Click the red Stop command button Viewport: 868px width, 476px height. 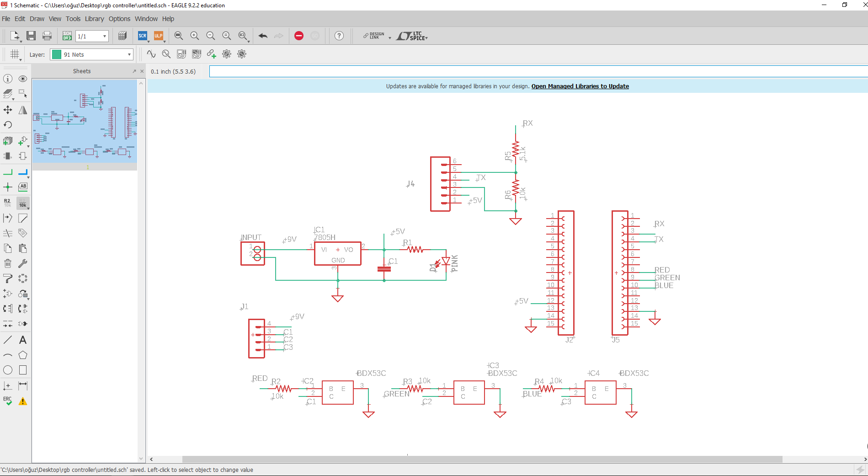(x=299, y=36)
